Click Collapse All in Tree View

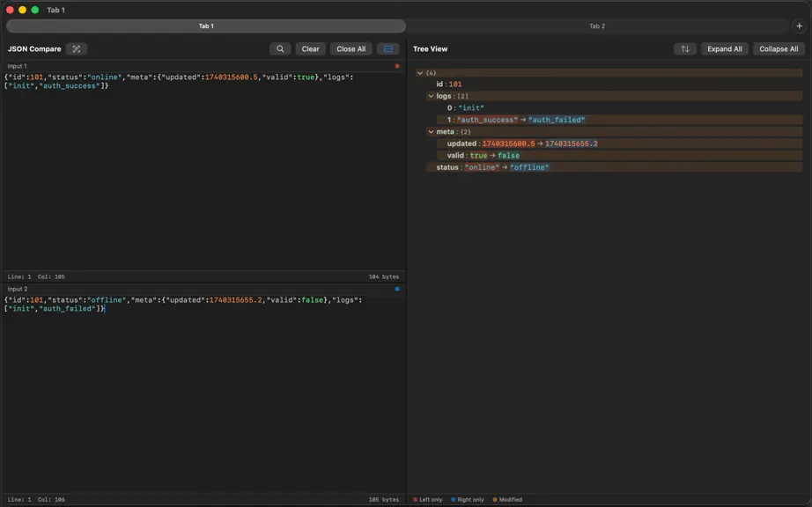pyautogui.click(x=779, y=48)
